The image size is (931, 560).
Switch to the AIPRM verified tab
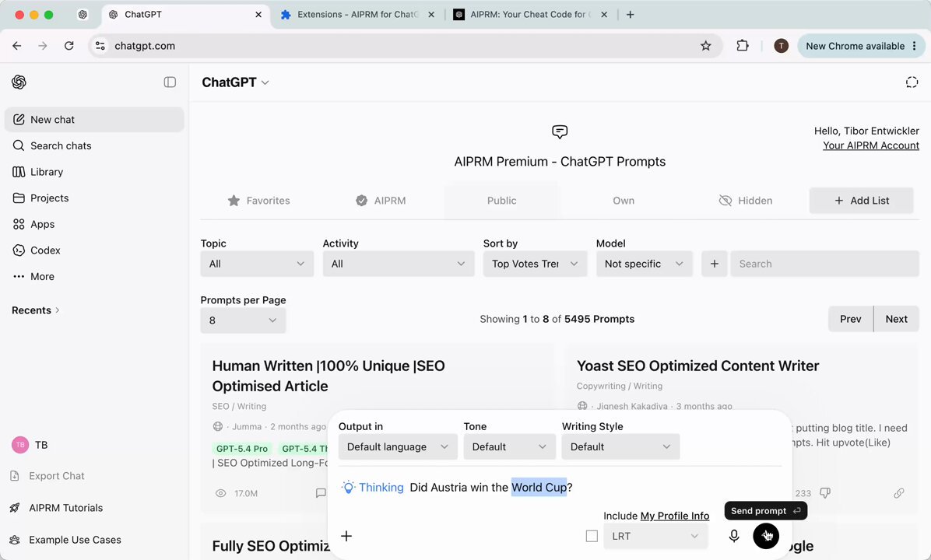pyautogui.click(x=381, y=201)
